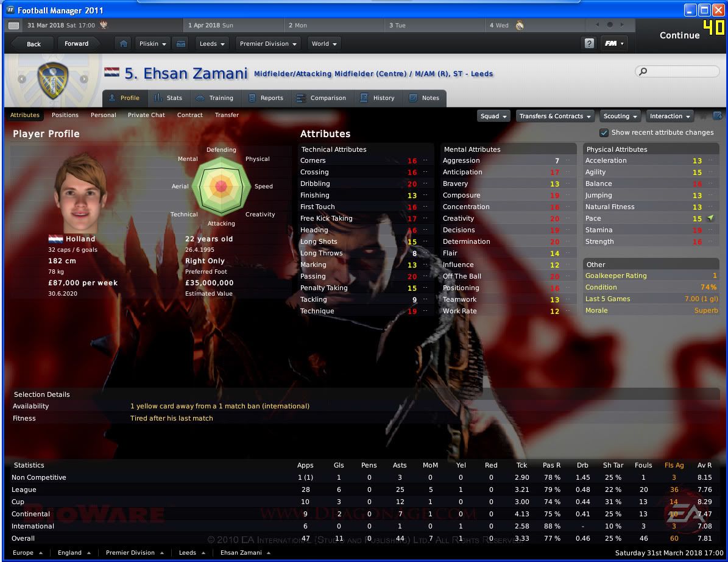Screen dimensions: 728x562
Task: Open the History tab
Action: (378, 98)
